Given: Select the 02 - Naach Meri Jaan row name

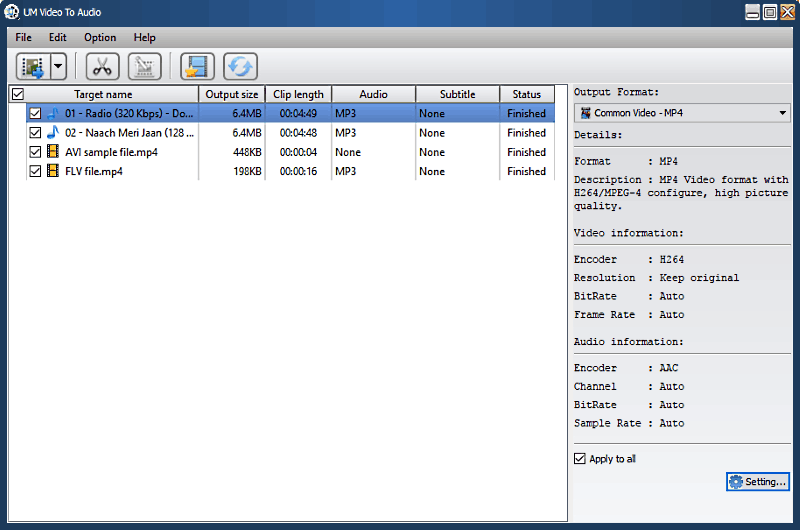Looking at the screenshot, I should point(130,133).
